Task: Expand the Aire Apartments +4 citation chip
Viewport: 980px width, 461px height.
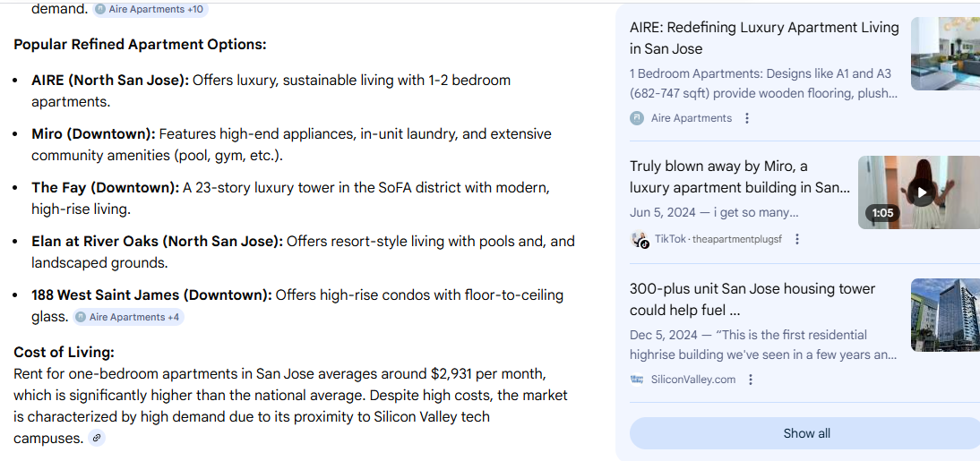Action: pos(128,317)
